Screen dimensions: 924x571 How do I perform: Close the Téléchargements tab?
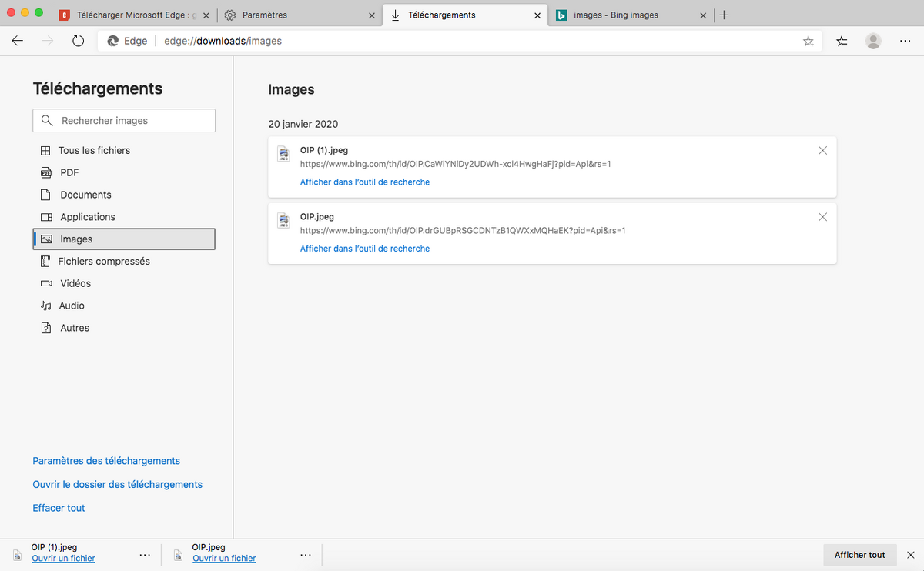coord(537,15)
